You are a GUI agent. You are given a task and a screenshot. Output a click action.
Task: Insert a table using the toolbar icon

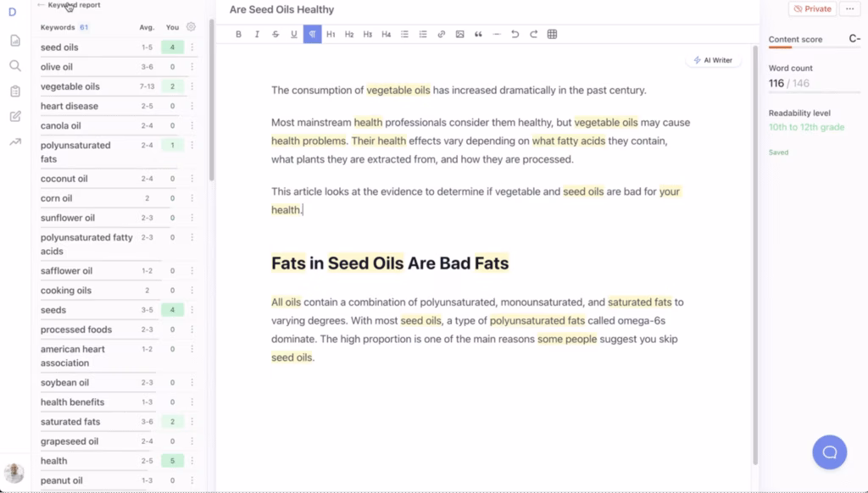coord(552,34)
